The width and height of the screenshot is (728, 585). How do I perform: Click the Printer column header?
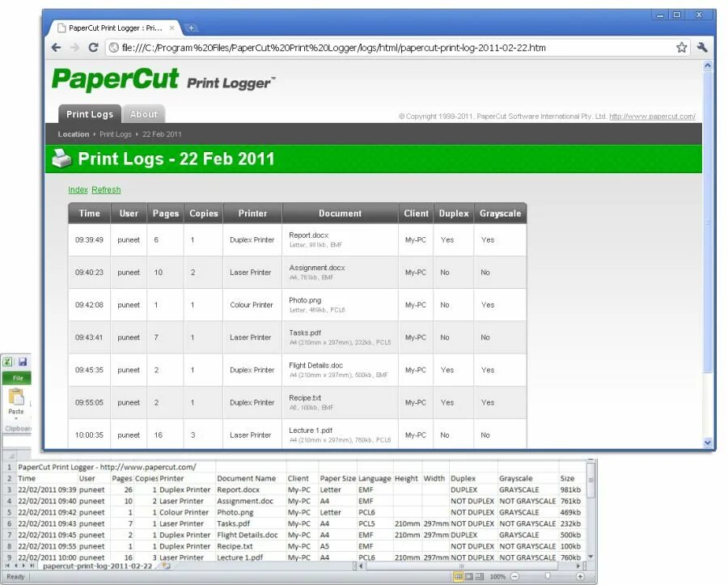(252, 213)
